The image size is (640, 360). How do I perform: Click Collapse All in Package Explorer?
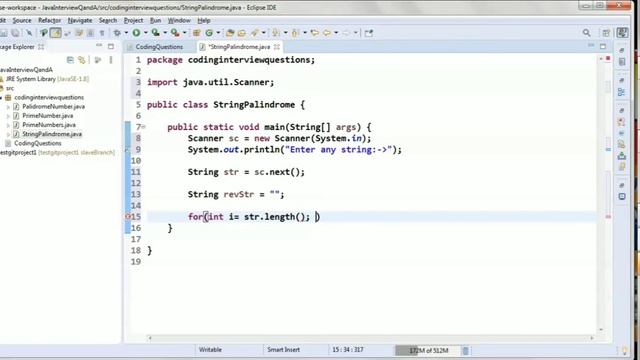click(x=70, y=60)
